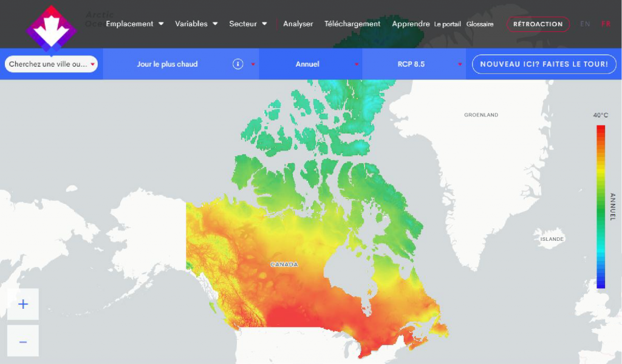This screenshot has width=622, height=364.
Task: Start tour via Nouveau ici button
Action: tap(544, 64)
